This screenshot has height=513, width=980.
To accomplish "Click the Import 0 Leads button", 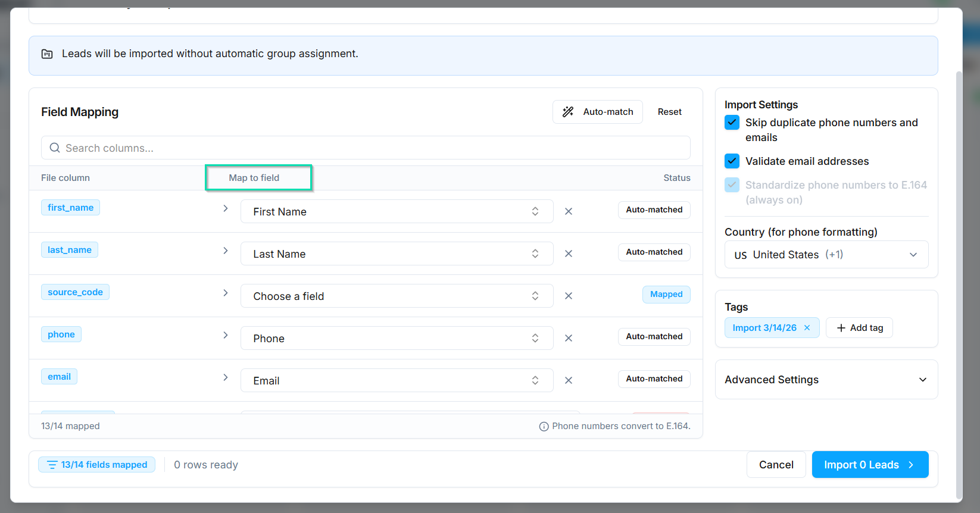I will 869,465.
